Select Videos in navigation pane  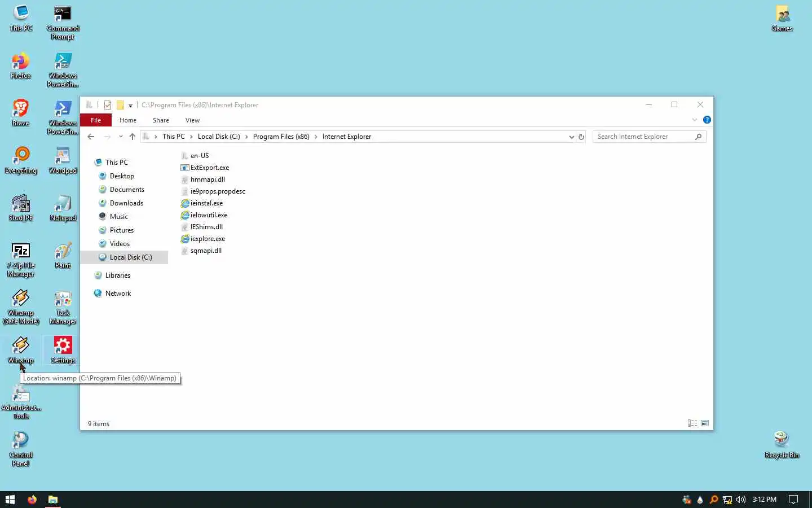tap(120, 244)
